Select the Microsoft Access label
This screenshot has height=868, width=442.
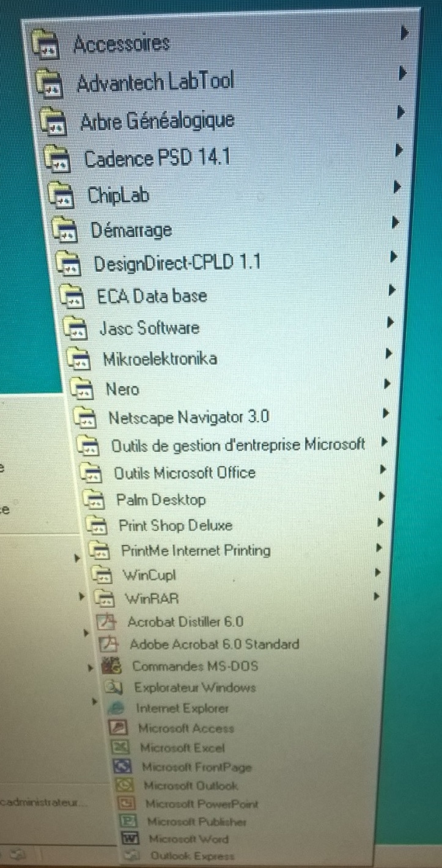186,728
